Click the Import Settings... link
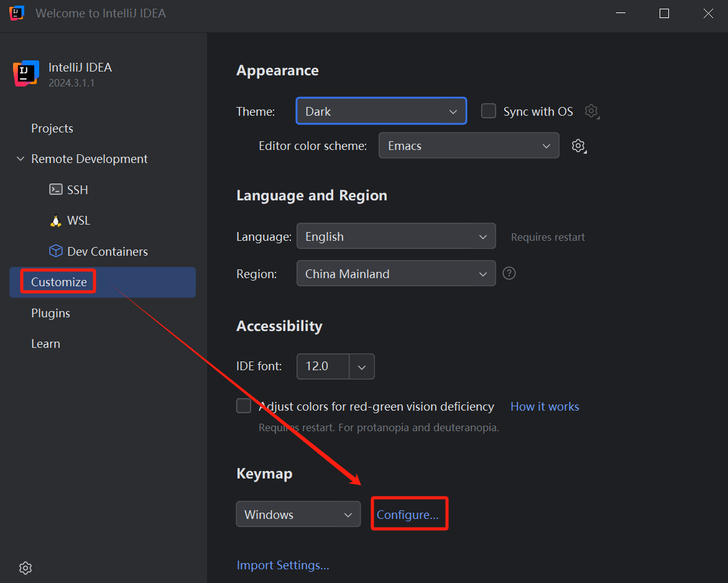The height and width of the screenshot is (583, 728). (283, 565)
